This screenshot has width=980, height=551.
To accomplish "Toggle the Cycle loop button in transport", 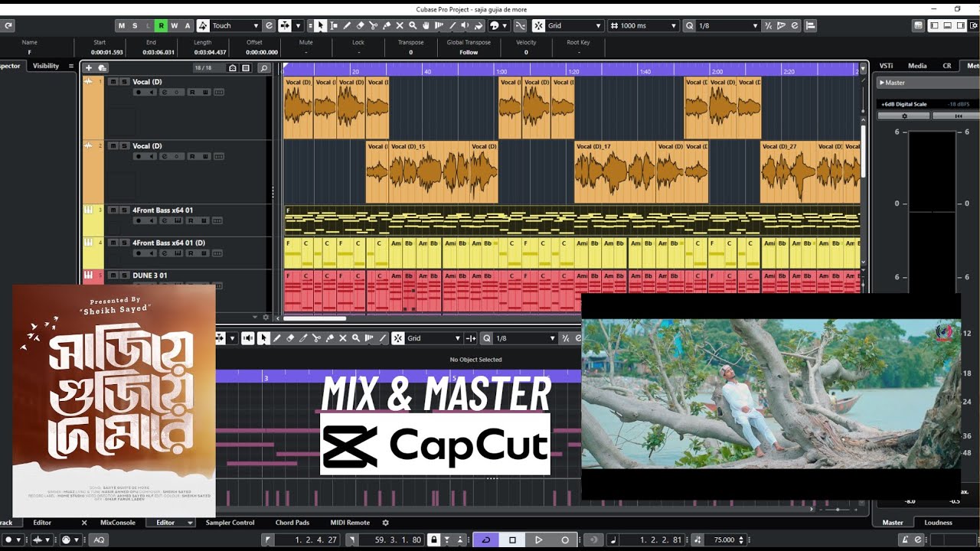I will click(x=485, y=540).
